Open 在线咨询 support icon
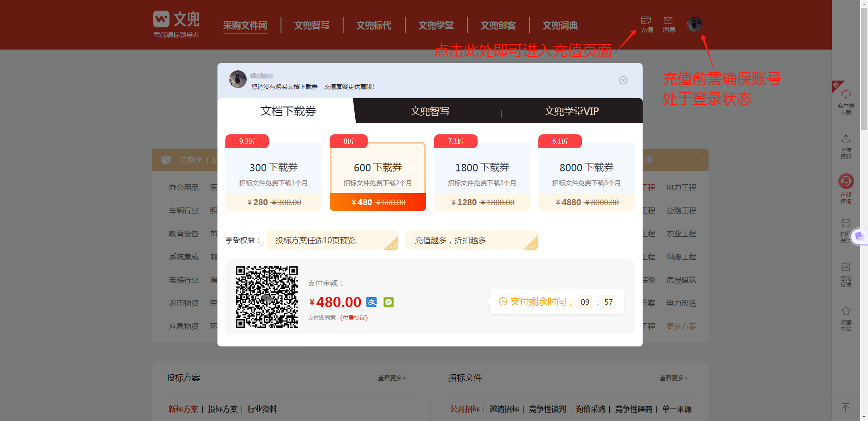The image size is (868, 421). click(846, 188)
